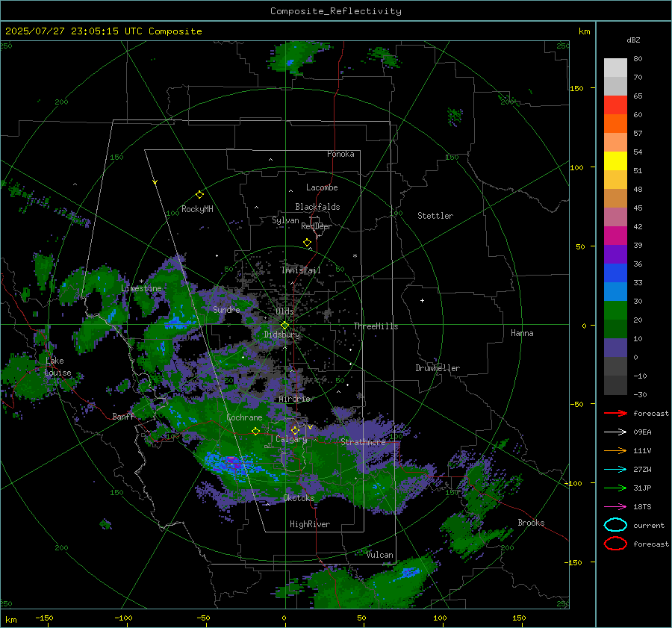Click the blue storm cell near Vulcan
The width and height of the screenshot is (672, 628).
[410, 572]
